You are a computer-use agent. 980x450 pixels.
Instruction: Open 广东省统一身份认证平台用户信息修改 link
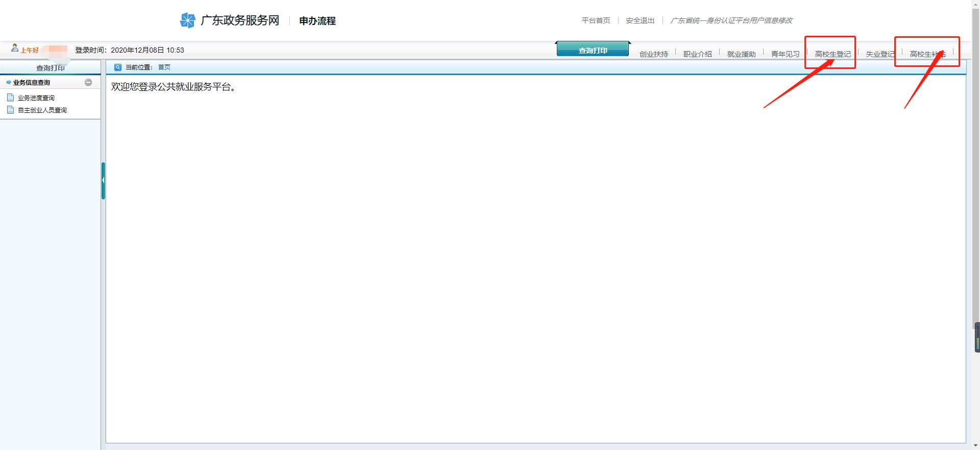point(731,20)
